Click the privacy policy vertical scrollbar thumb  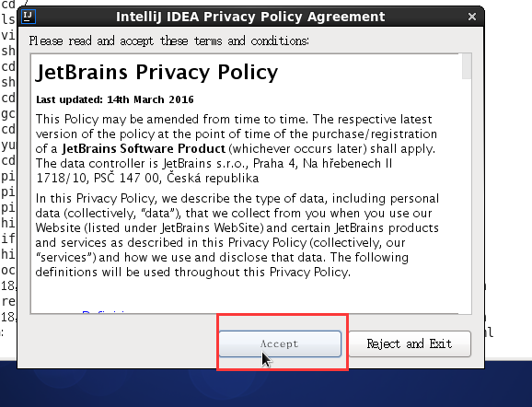pyautogui.click(x=467, y=66)
